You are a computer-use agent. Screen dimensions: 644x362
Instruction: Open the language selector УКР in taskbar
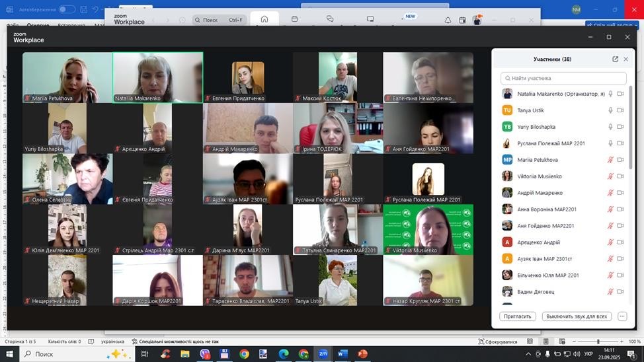coord(588,354)
